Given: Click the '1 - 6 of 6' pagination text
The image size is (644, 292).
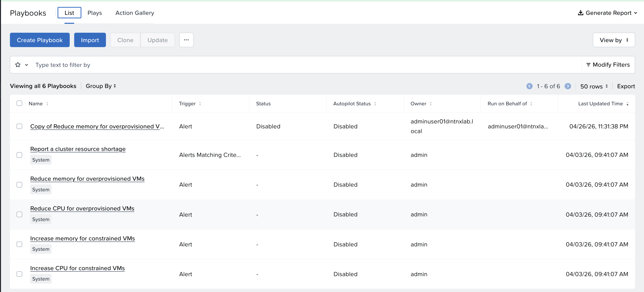Looking at the screenshot, I should (548, 86).
